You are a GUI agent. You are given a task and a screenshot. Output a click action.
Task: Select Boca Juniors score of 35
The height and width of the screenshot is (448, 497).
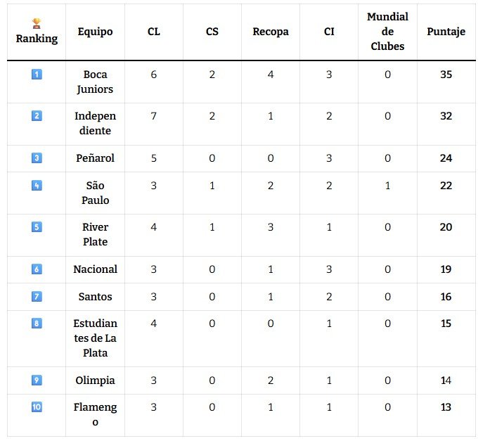(446, 74)
